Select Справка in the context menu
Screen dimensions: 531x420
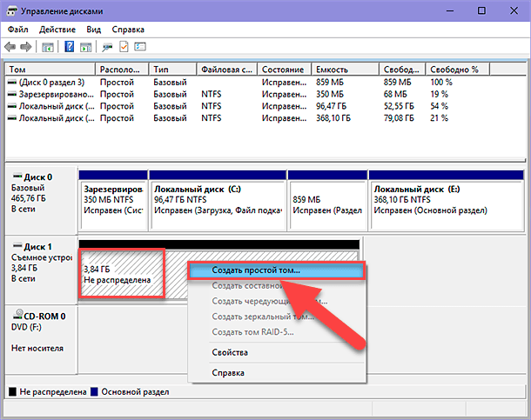coord(230,372)
